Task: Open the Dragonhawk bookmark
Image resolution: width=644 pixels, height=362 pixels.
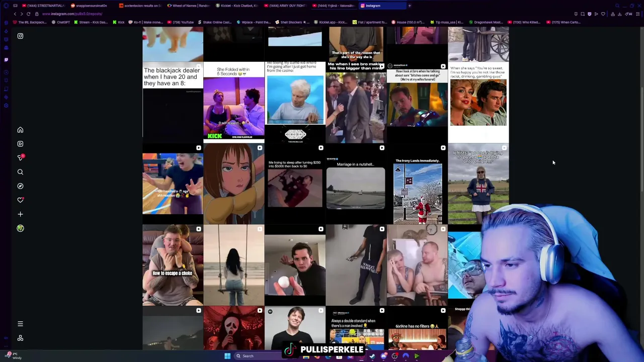Action: coord(485,22)
